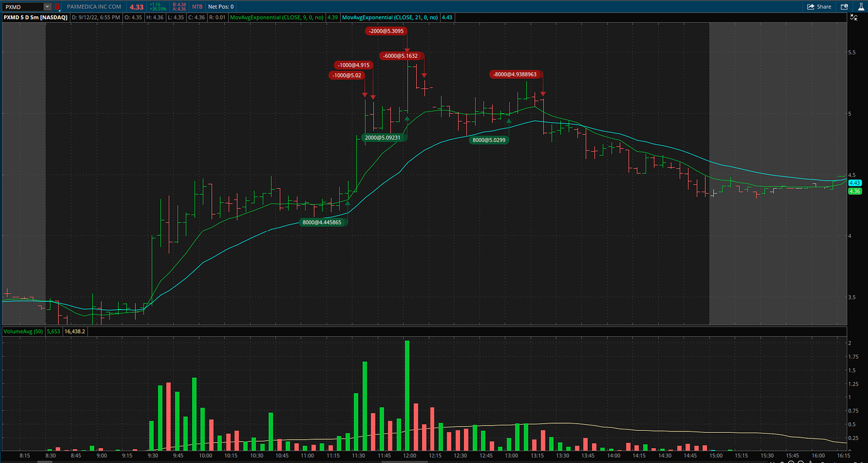
Task: Click the 3.5 price axis label
Action: 853,297
